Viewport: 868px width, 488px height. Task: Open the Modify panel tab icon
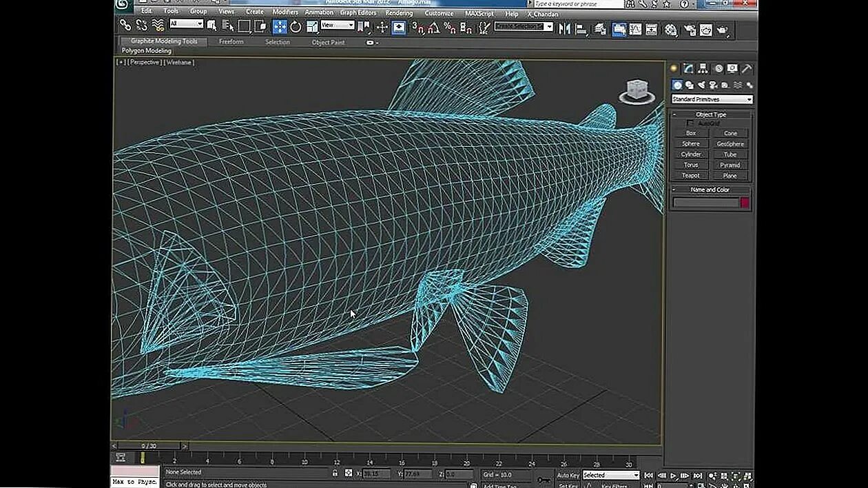pyautogui.click(x=688, y=68)
